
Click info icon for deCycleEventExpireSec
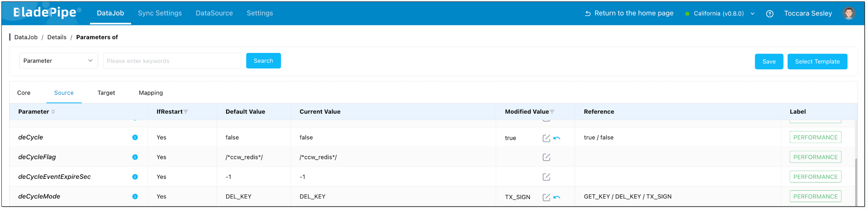135,177
